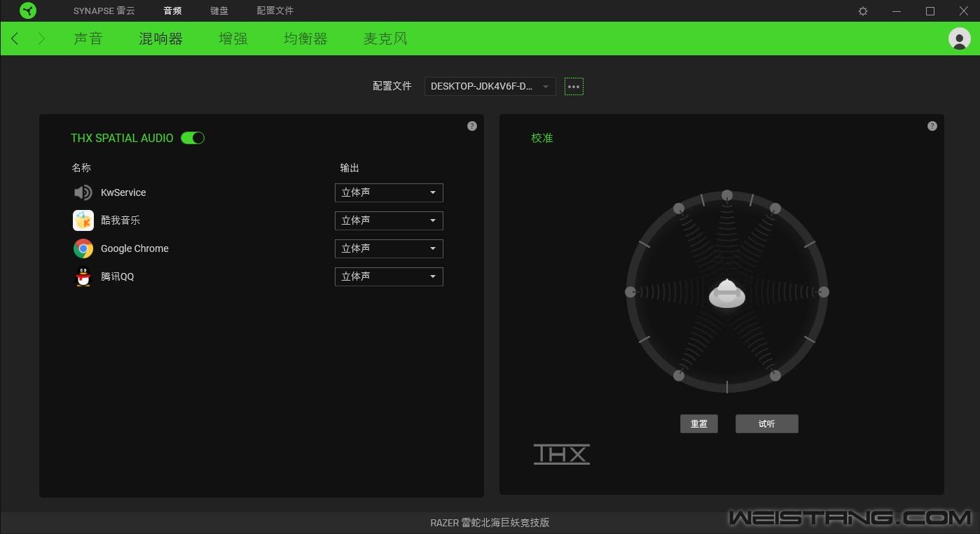
Task: Open help for THX Spatial Audio panel
Action: (472, 126)
